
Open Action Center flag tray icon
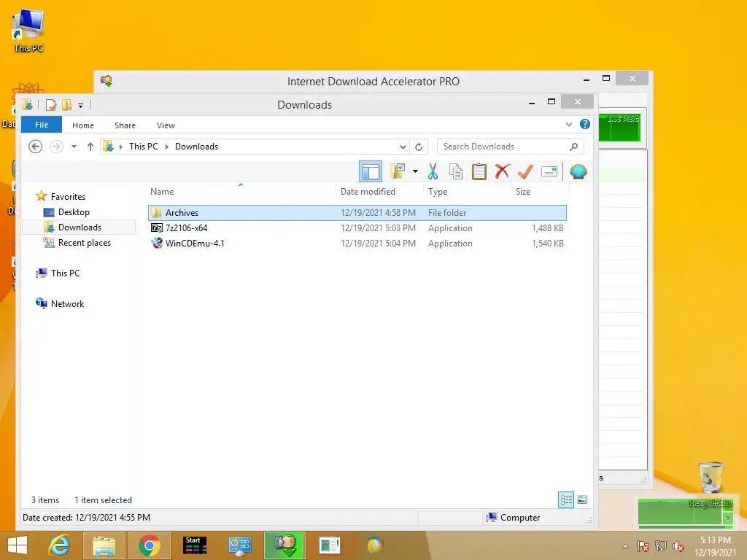643,546
